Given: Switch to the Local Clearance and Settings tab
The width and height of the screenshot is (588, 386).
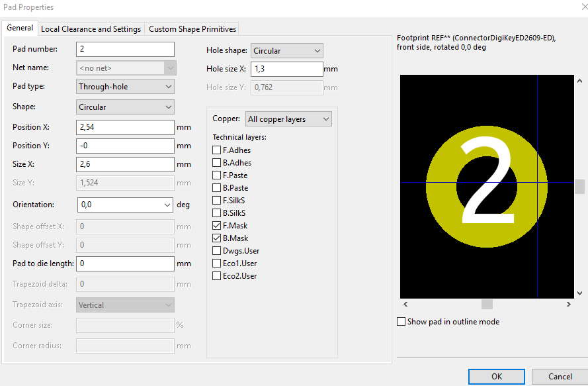Looking at the screenshot, I should [91, 28].
